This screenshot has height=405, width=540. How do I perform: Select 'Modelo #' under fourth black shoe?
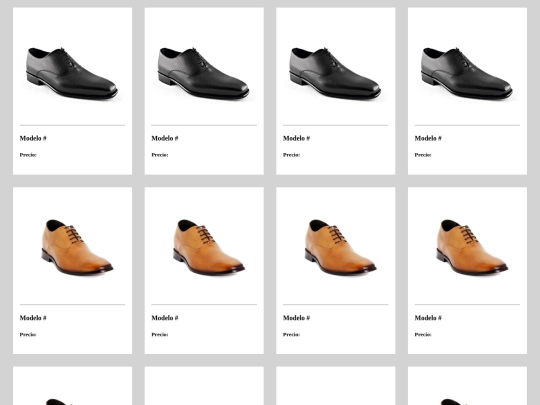tap(428, 138)
